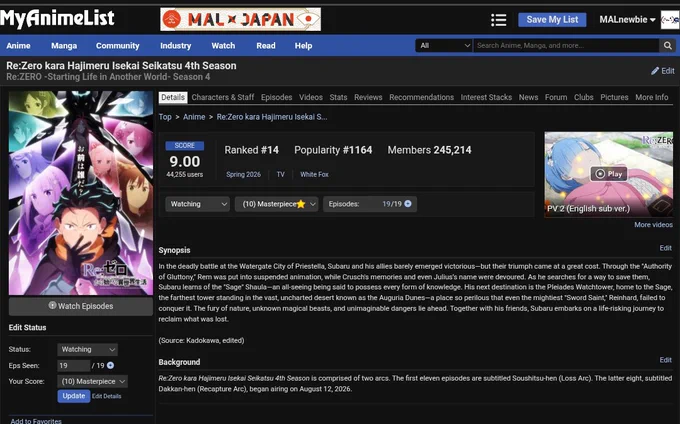Click the Top breadcrumb link
The image size is (680, 424).
[x=165, y=117]
